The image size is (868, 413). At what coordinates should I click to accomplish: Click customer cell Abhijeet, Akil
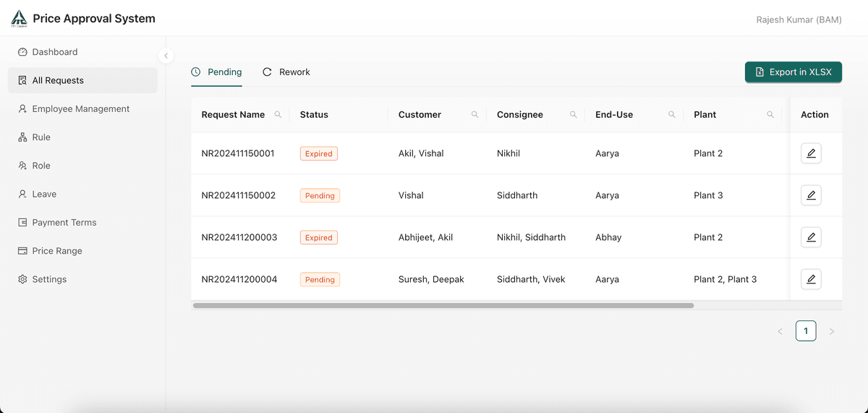[x=426, y=237]
